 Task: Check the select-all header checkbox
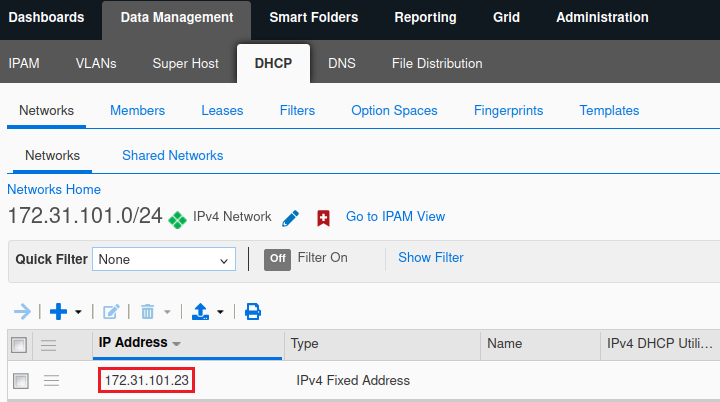(19, 345)
